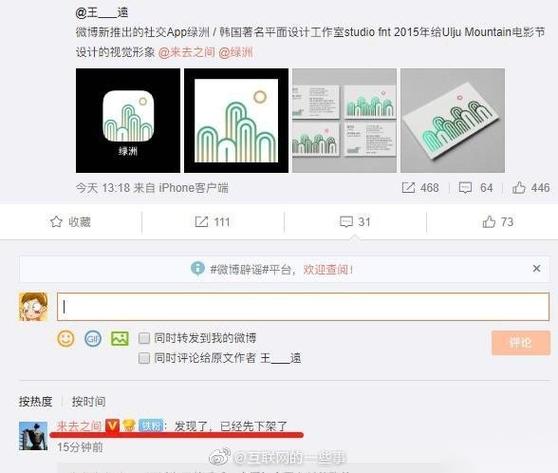Submit with the orange 评论 button
The width and height of the screenshot is (558, 473).
[521, 343]
